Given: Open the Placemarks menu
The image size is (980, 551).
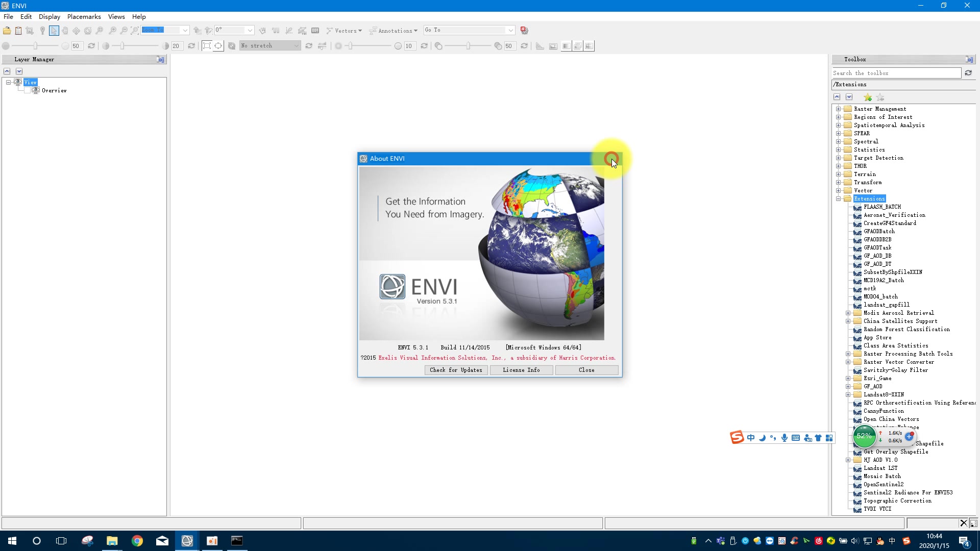Looking at the screenshot, I should click(84, 16).
